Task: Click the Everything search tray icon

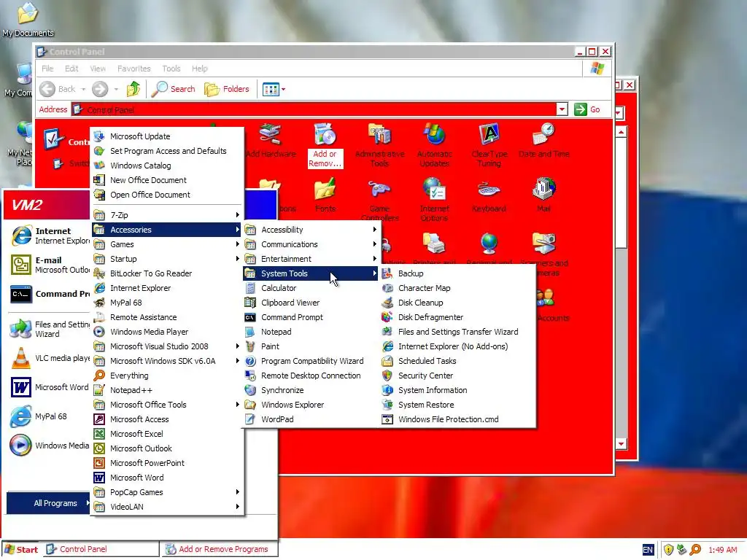Action: coord(695,550)
